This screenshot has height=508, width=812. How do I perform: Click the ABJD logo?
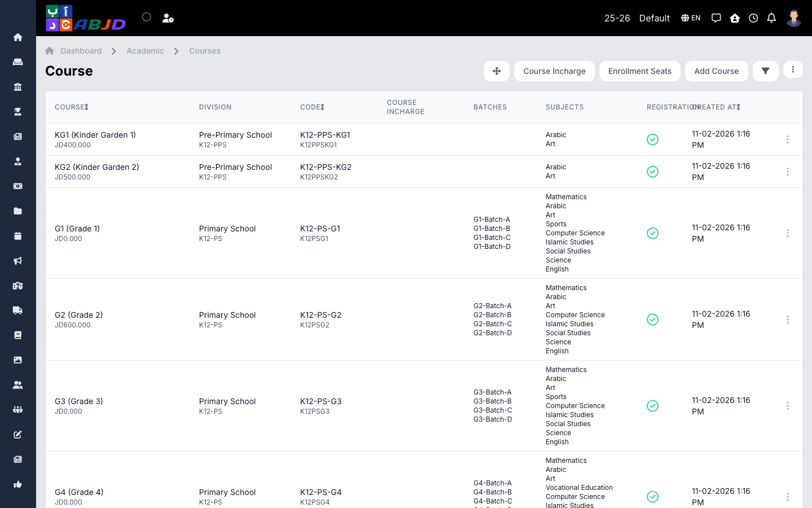86,18
